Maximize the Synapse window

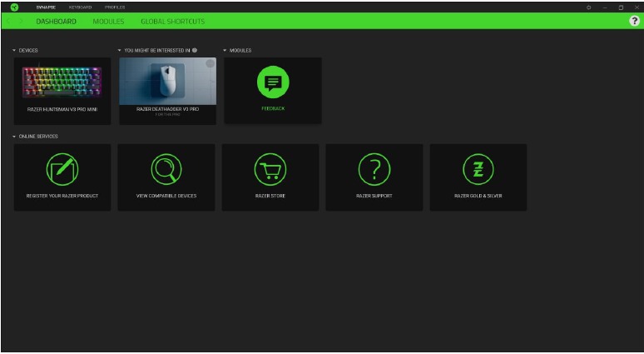(x=621, y=7)
